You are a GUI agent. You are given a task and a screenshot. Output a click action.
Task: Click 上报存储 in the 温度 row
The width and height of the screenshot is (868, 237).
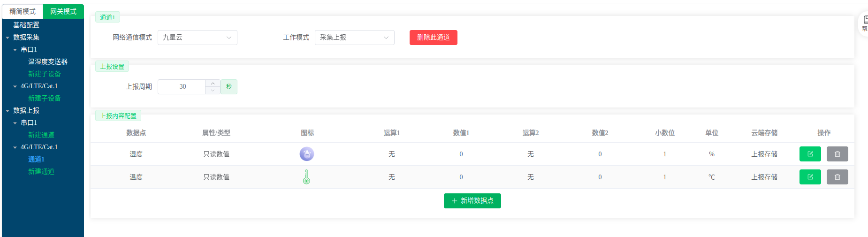[764, 177]
